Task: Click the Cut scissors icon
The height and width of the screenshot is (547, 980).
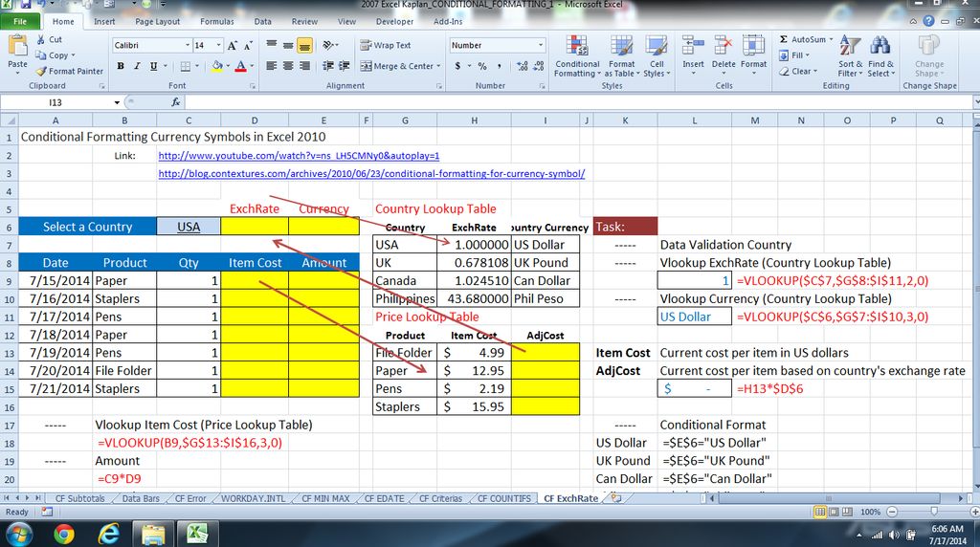Action: coord(41,39)
